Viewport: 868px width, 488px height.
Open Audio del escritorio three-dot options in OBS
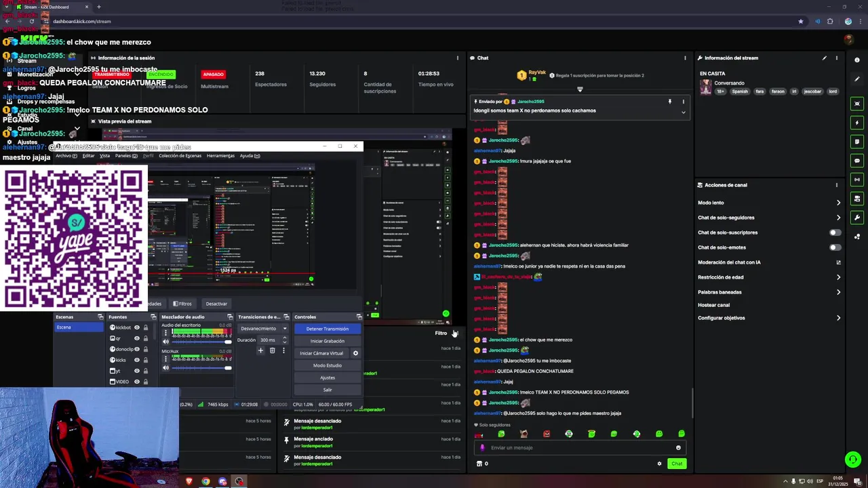pos(165,332)
